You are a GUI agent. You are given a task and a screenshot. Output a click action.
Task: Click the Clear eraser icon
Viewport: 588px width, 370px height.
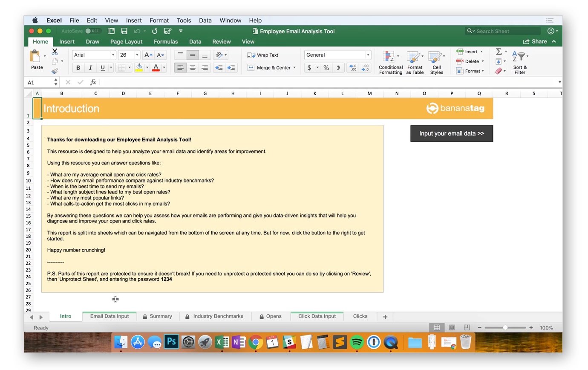click(499, 71)
